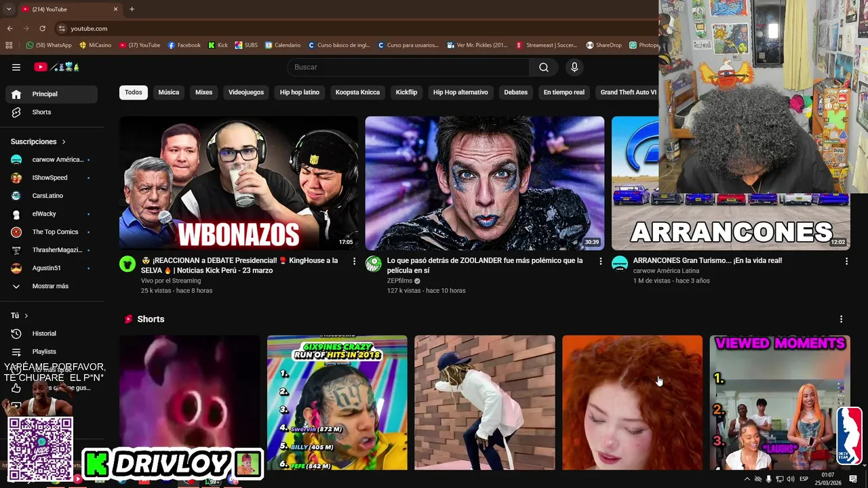Select the En tiempo real chip
Viewport: 868px width, 488px height.
[x=564, y=92]
